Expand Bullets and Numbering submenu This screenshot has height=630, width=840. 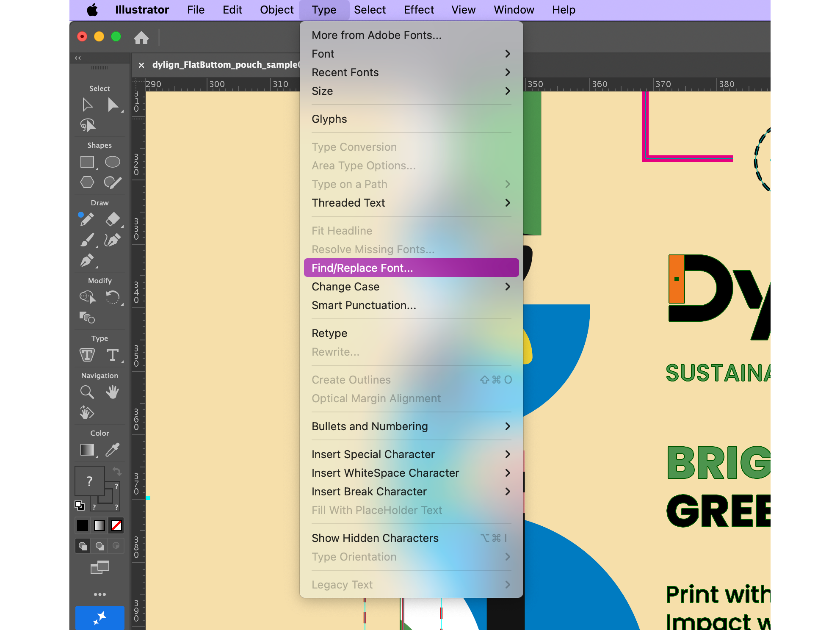pos(411,426)
